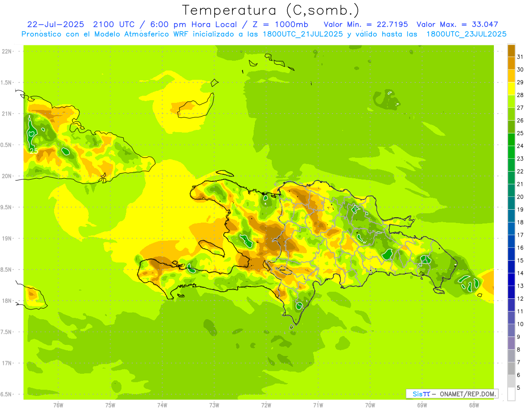The height and width of the screenshot is (411, 532).
Task: Click the gray legend band between 6 and 7
Action: pos(511,368)
